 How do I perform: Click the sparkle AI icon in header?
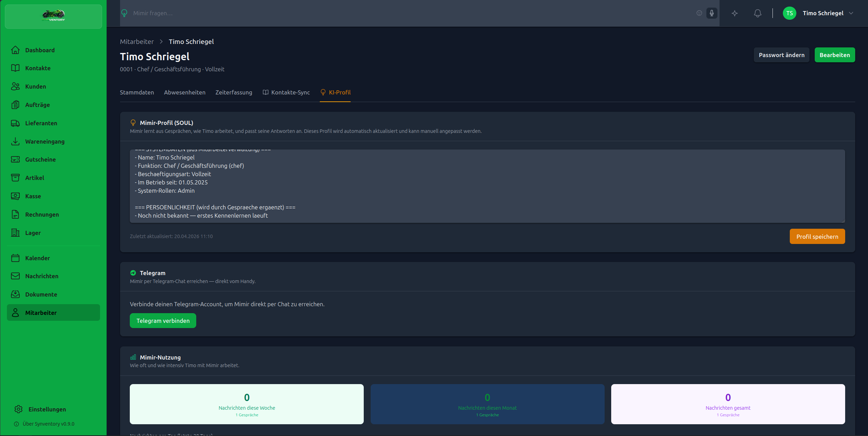click(x=734, y=13)
